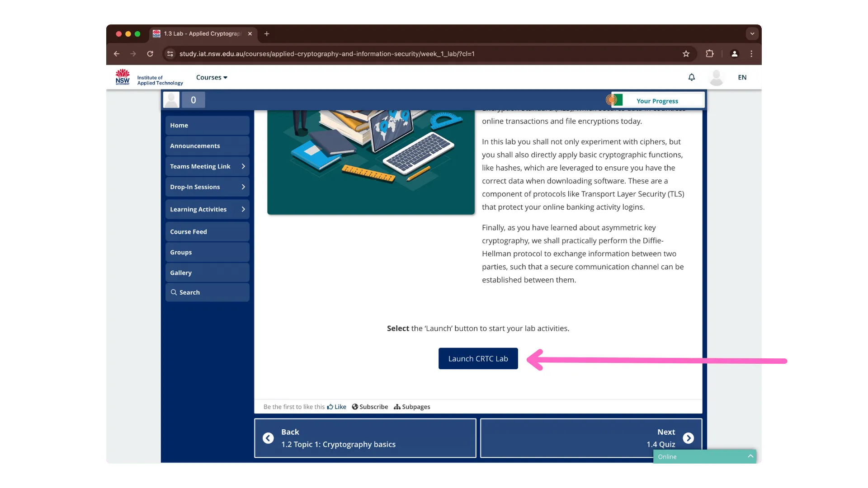Expand the Drop-In Sessions chevron

coord(243,187)
